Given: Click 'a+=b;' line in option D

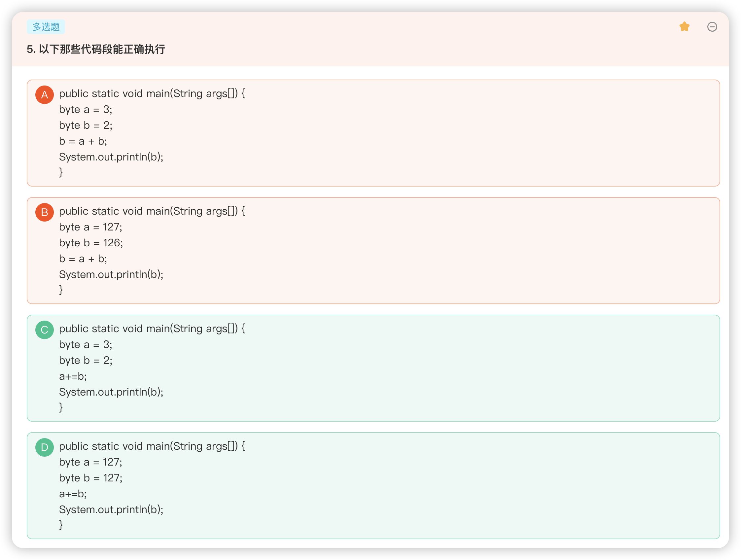Looking at the screenshot, I should click(x=73, y=494).
